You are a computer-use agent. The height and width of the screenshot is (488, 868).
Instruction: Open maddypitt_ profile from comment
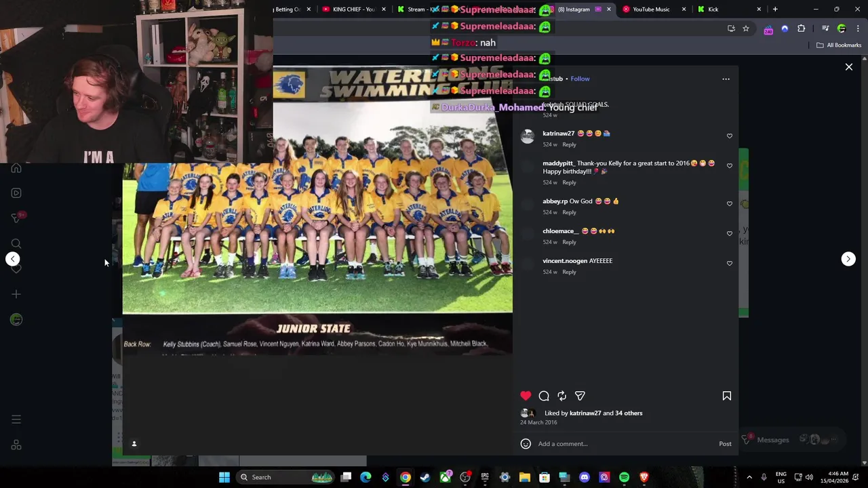[558, 163]
